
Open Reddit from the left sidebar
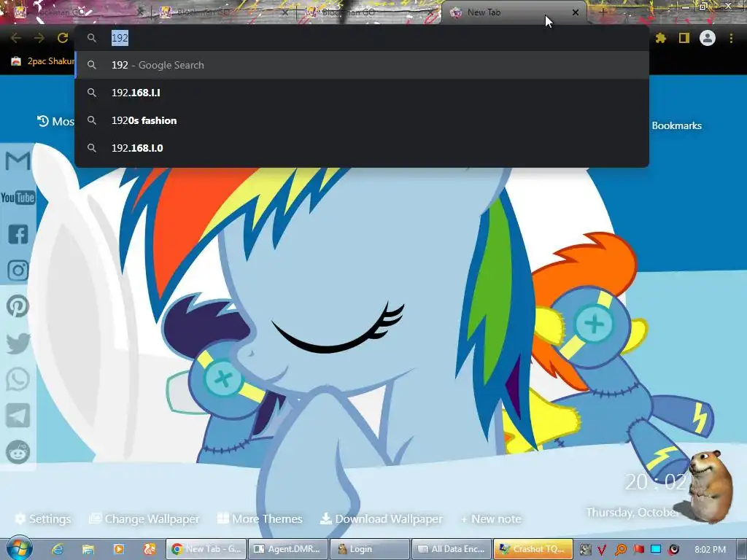click(x=18, y=452)
